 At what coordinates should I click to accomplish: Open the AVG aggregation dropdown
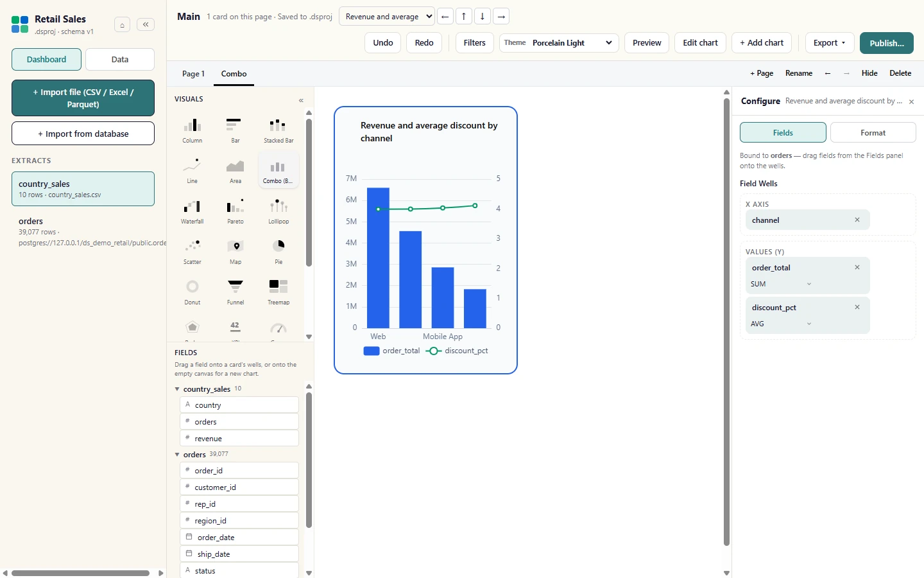pos(782,324)
